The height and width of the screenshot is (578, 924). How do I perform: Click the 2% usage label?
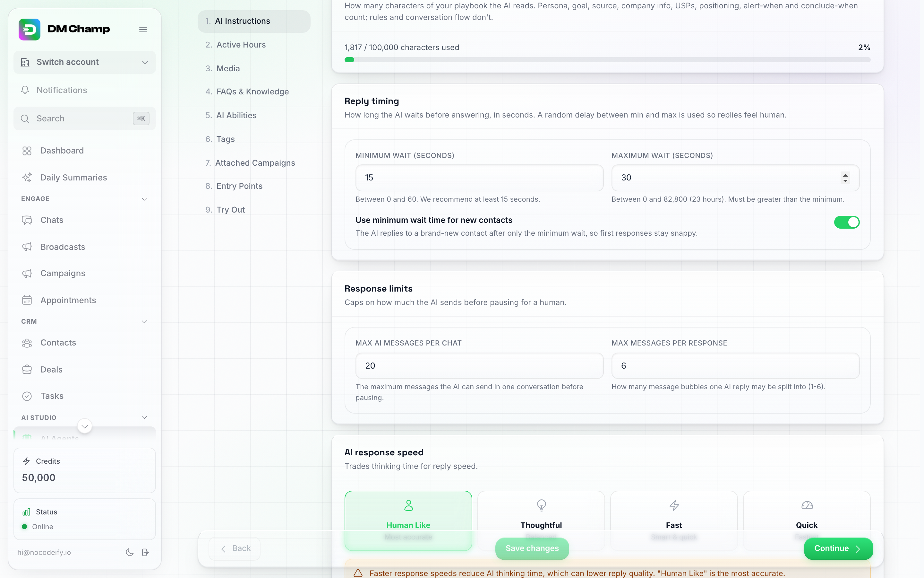864,48
